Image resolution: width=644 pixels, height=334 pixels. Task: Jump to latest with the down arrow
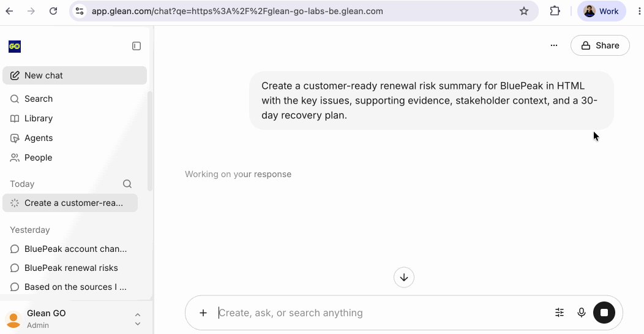coord(404,277)
